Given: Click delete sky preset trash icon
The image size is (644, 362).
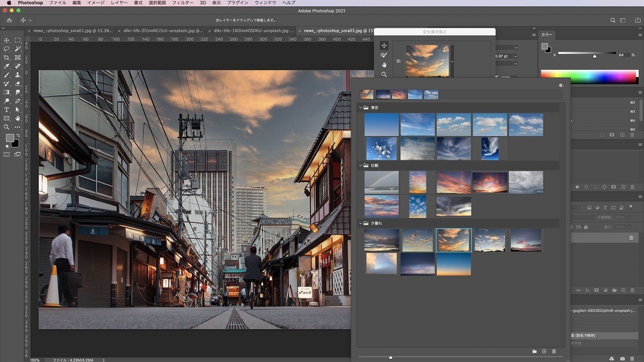Looking at the screenshot, I should 554,351.
